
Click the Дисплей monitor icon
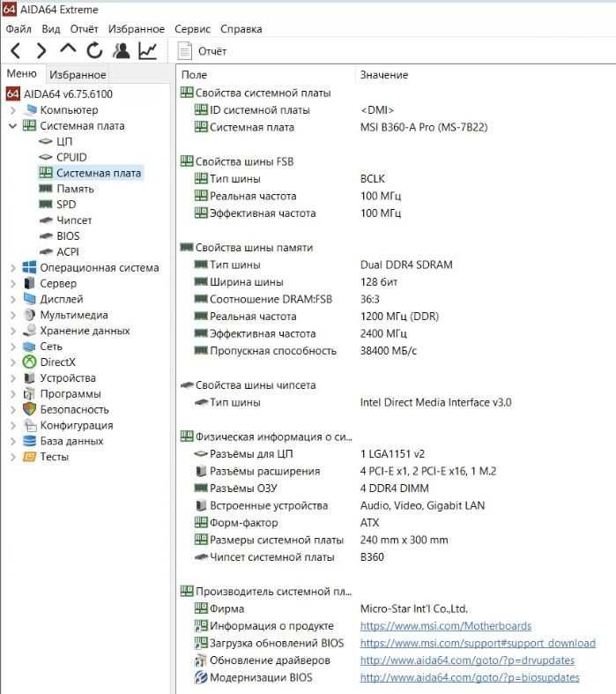pos(29,299)
